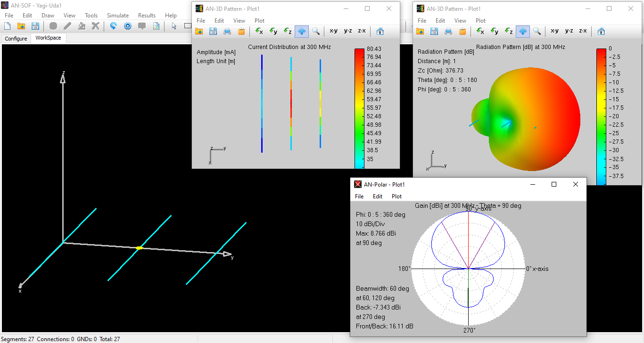
Task: Save icon in Radiation Pattern window
Action: (x=434, y=31)
